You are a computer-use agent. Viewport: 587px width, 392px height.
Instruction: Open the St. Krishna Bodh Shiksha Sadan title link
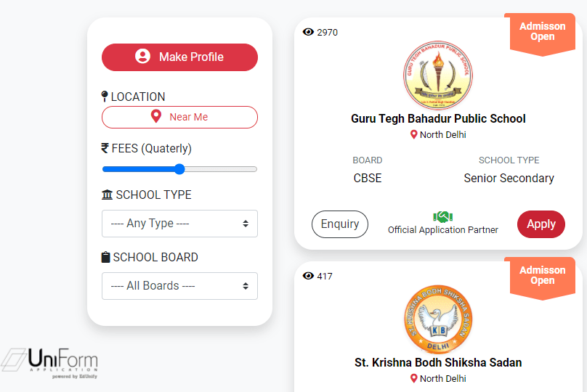coord(438,362)
